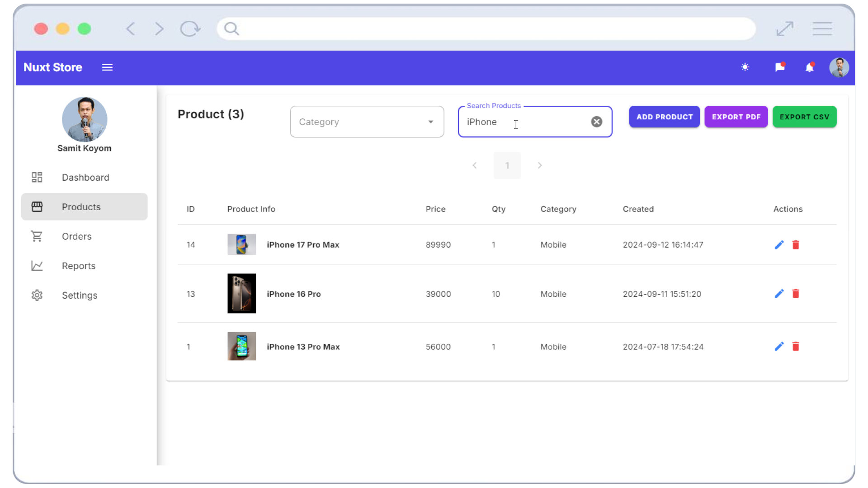
Task: Open iPhone 13 Pro Max thumbnail
Action: click(241, 346)
